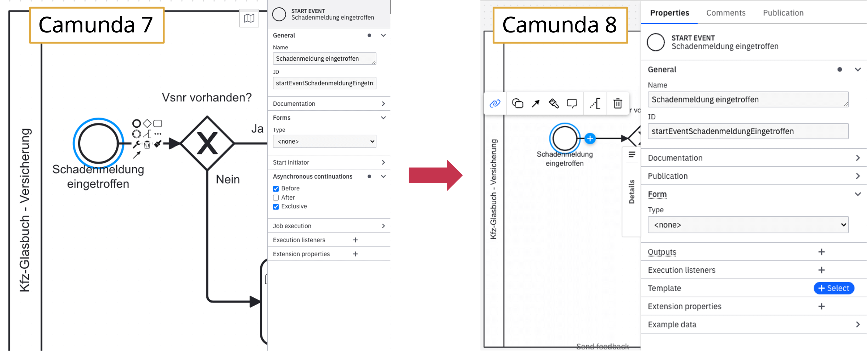Toggle the Before checkbox

click(276, 189)
